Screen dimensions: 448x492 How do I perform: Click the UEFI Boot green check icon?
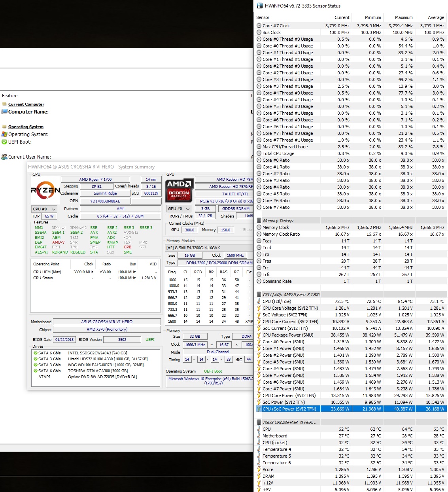(x=4, y=142)
